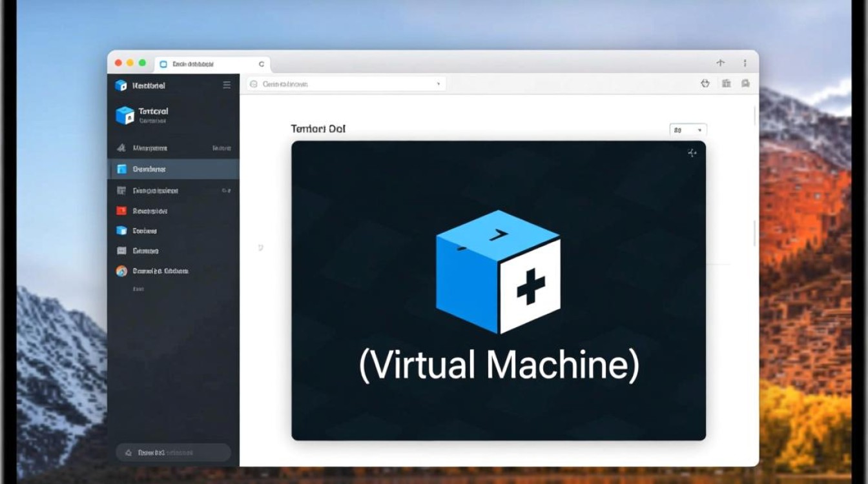Click the vertical three-dot menu in the title bar
The width and height of the screenshot is (868, 484).
click(745, 63)
